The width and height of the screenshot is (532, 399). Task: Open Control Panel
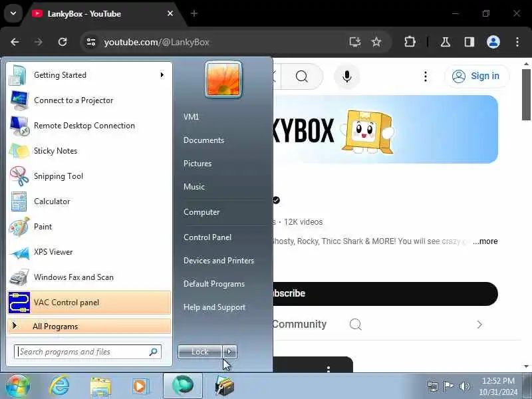(x=207, y=237)
